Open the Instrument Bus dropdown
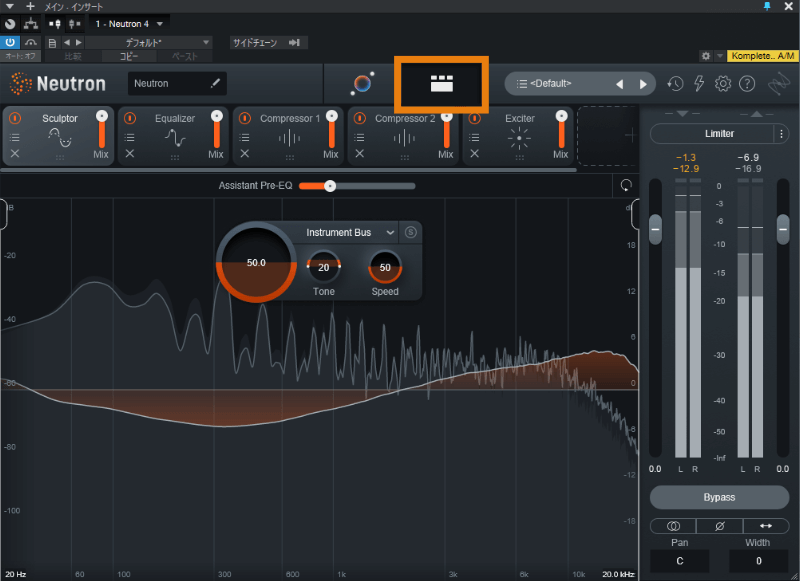Screen dimensions: 800x581 (350, 233)
